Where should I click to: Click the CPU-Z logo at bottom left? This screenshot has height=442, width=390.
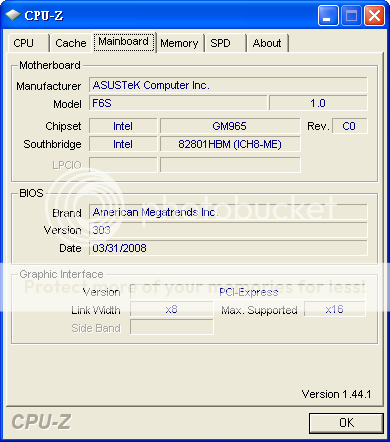pyautogui.click(x=41, y=422)
